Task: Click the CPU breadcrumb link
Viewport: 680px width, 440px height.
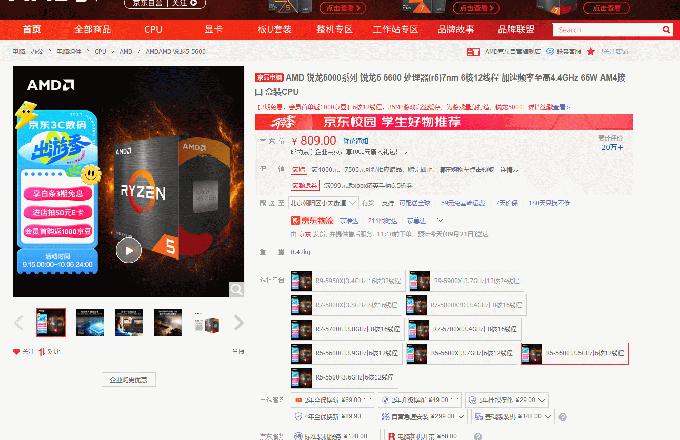Action: point(100,51)
